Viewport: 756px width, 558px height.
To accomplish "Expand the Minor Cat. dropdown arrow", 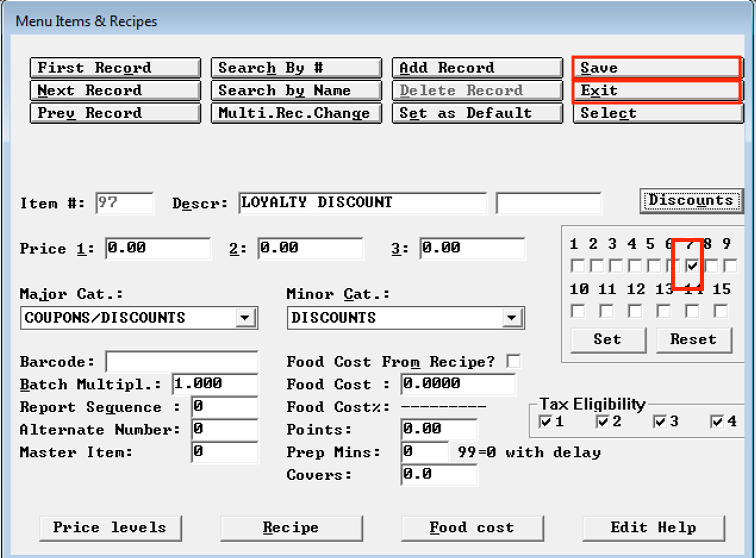I will 512,318.
